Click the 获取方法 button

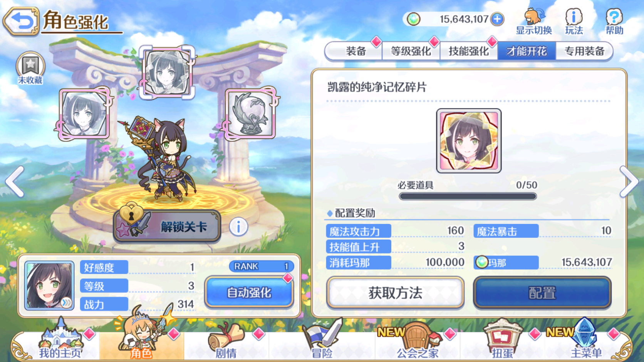tap(395, 293)
